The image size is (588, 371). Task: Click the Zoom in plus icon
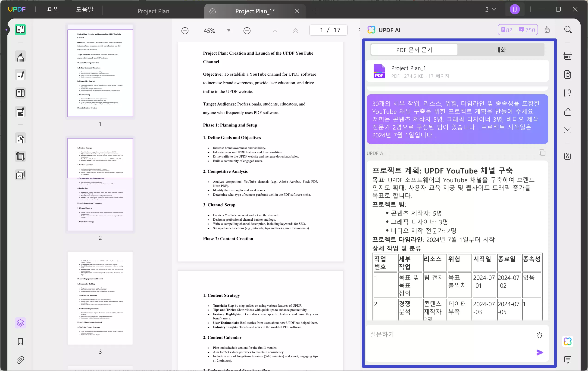coord(247,31)
